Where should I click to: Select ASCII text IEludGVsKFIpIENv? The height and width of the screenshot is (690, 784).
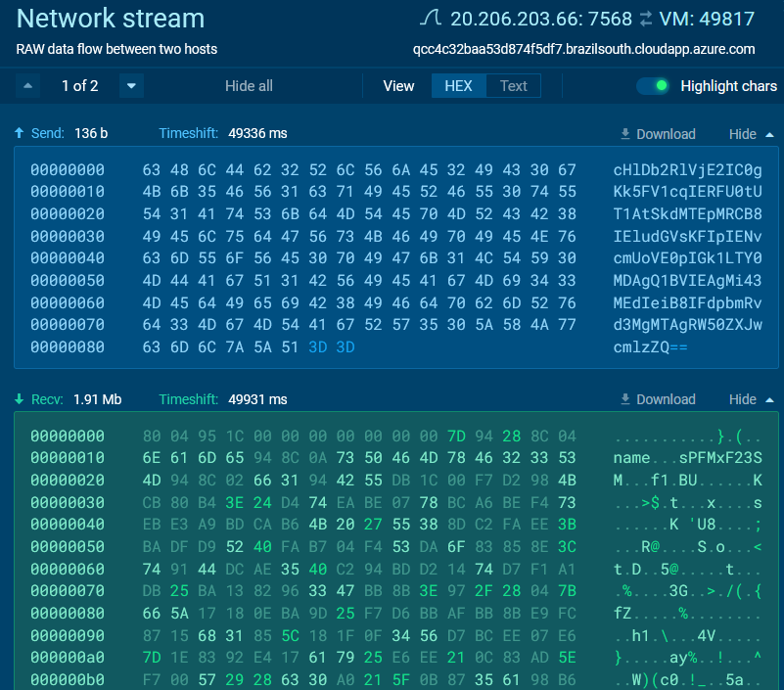pos(687,237)
